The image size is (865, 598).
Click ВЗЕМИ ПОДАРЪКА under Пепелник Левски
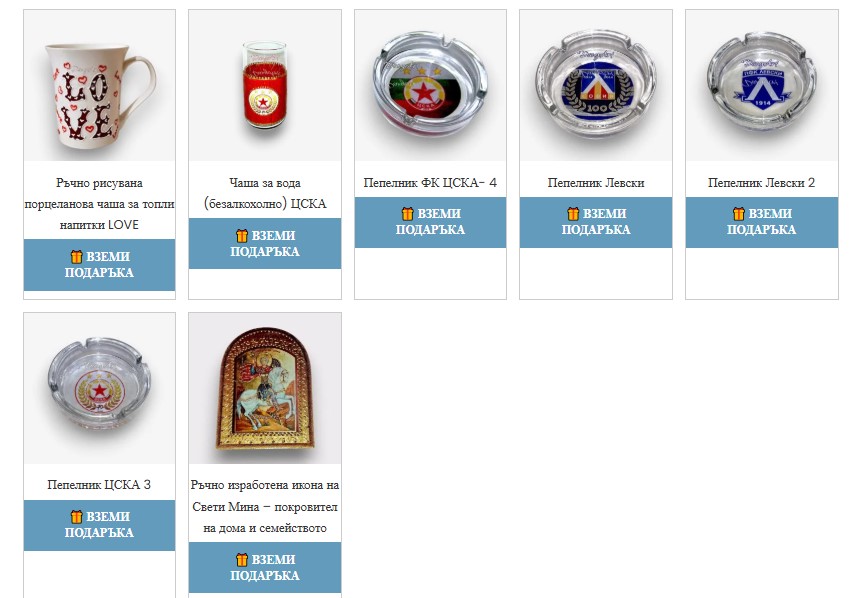(x=596, y=222)
